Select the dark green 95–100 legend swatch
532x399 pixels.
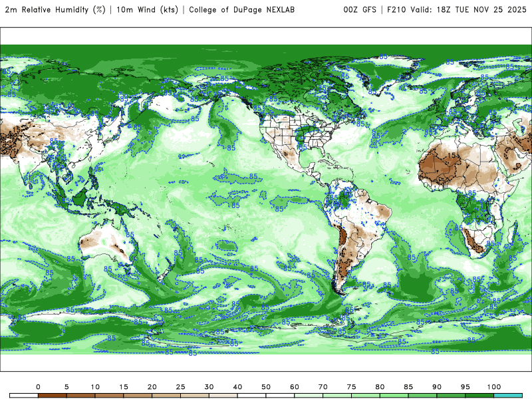pyautogui.click(x=479, y=396)
